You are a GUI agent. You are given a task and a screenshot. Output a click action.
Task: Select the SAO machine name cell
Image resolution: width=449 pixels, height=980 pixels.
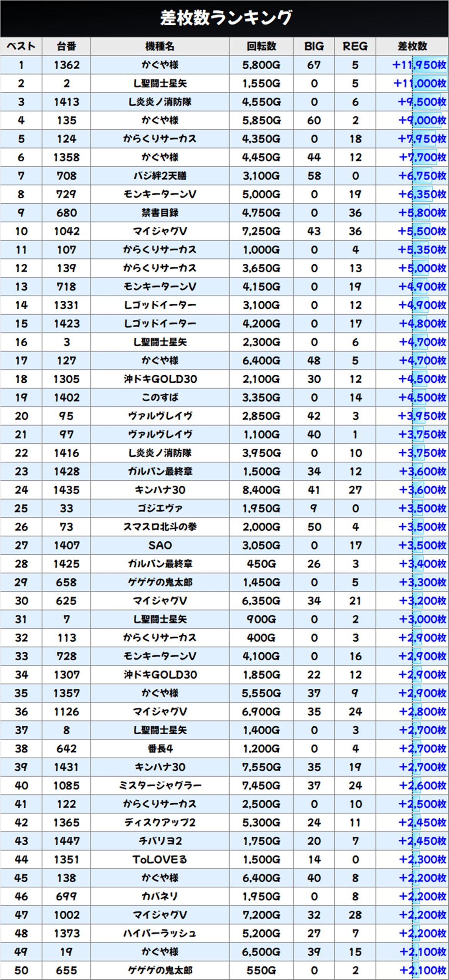(160, 545)
